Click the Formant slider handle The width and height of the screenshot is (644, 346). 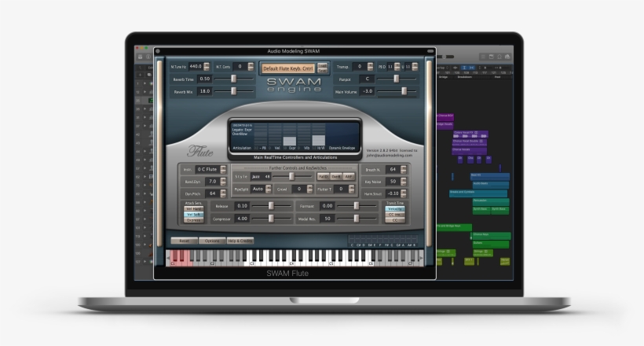click(x=356, y=206)
